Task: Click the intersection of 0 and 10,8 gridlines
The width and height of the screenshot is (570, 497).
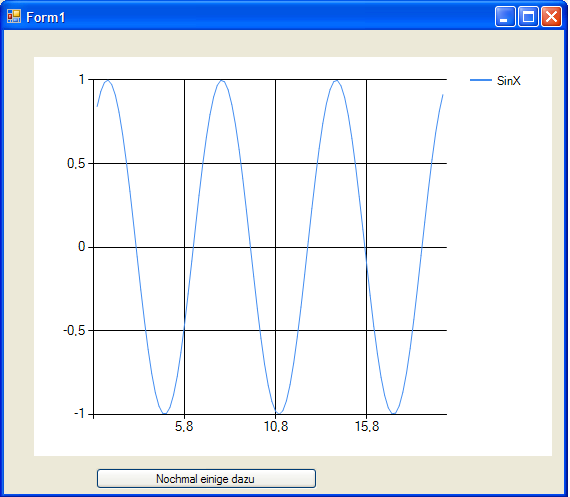Action: pos(276,247)
